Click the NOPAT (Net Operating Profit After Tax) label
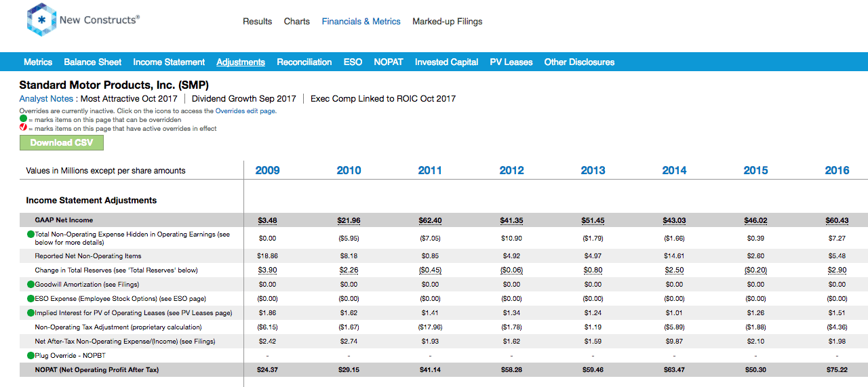Image resolution: width=868 pixels, height=387 pixels. click(x=97, y=370)
